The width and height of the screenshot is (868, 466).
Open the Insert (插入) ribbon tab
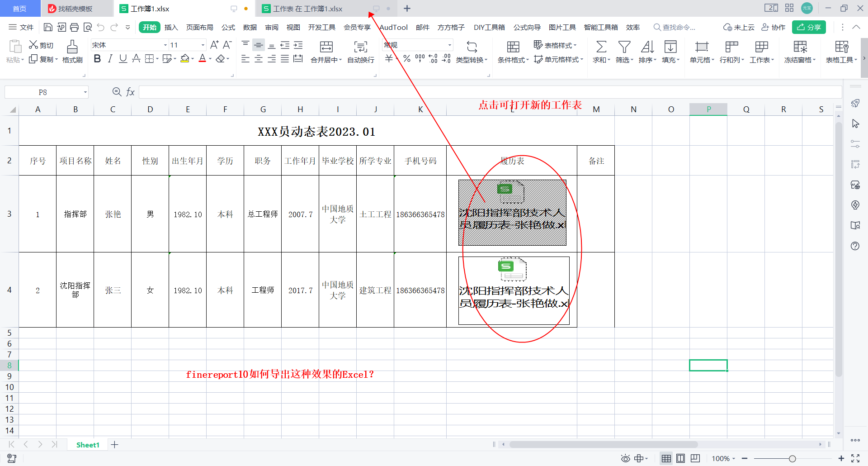tap(171, 28)
